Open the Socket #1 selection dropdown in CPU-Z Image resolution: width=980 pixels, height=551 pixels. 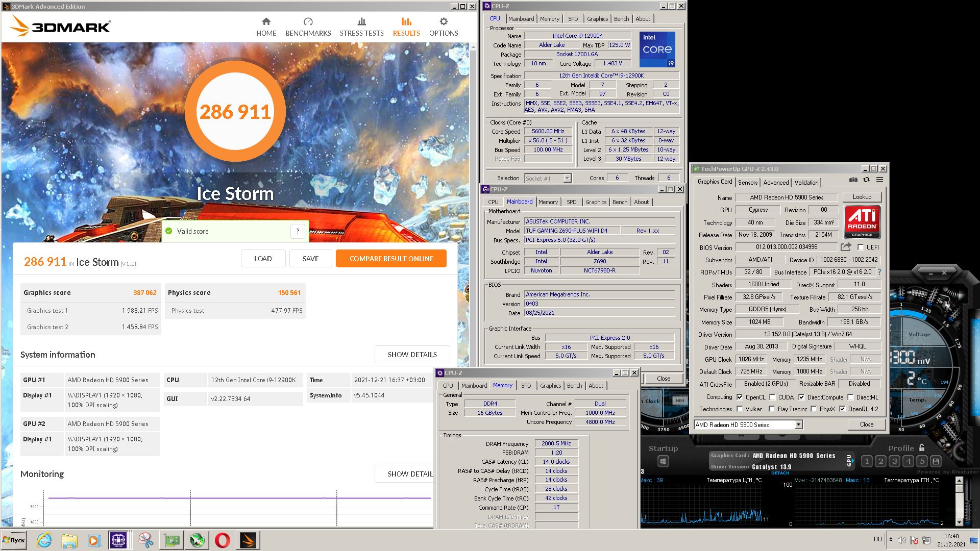click(567, 178)
